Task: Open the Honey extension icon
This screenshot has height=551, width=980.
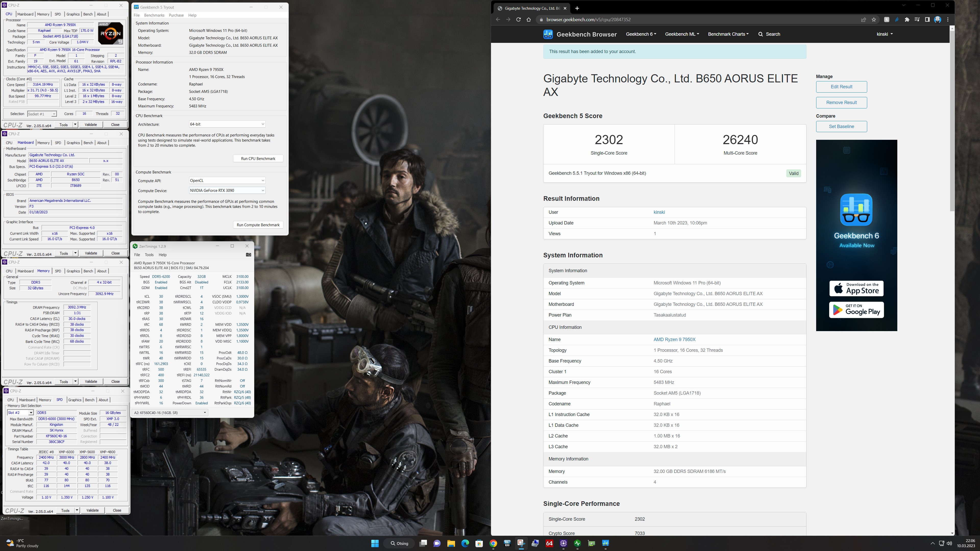Action: 887,20
